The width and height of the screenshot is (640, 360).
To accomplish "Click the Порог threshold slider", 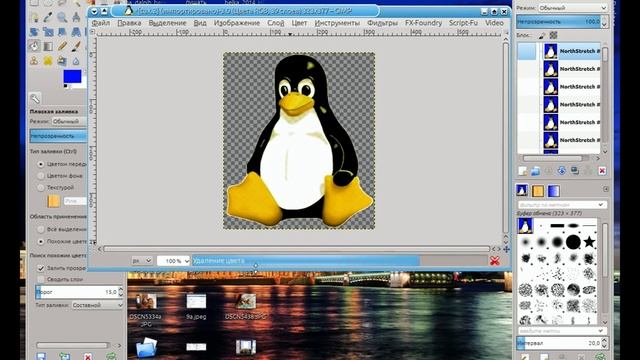I will pyautogui.click(x=76, y=292).
